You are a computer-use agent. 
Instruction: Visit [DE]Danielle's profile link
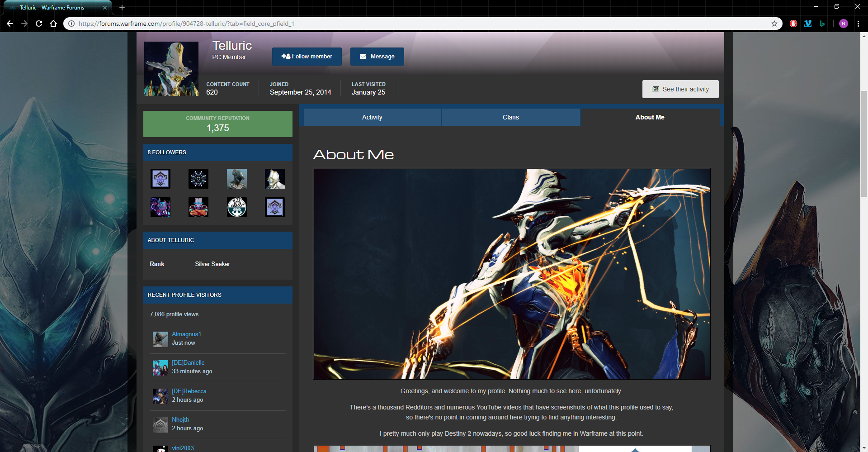(188, 362)
